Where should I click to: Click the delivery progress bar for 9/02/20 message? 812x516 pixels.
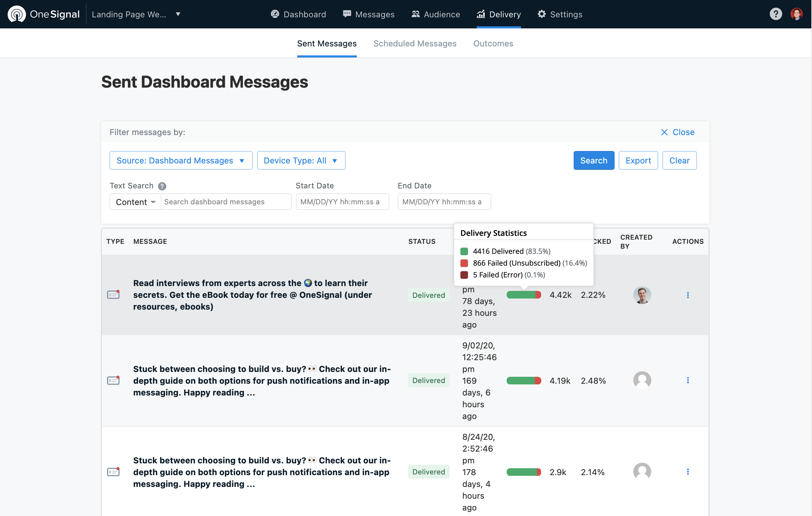point(523,381)
